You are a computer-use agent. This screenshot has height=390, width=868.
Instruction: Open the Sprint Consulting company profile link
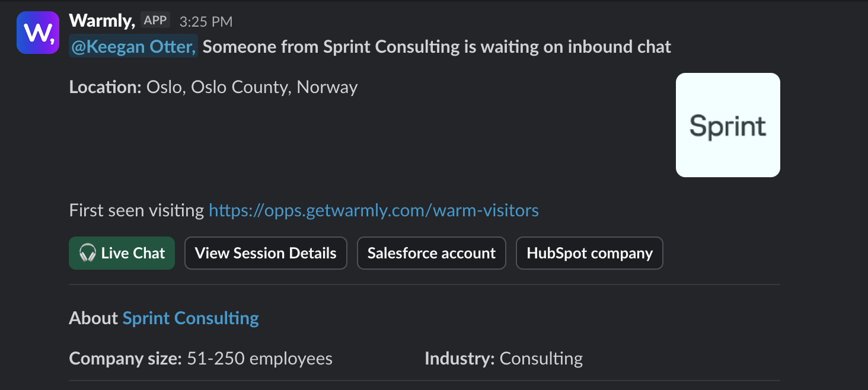click(190, 318)
